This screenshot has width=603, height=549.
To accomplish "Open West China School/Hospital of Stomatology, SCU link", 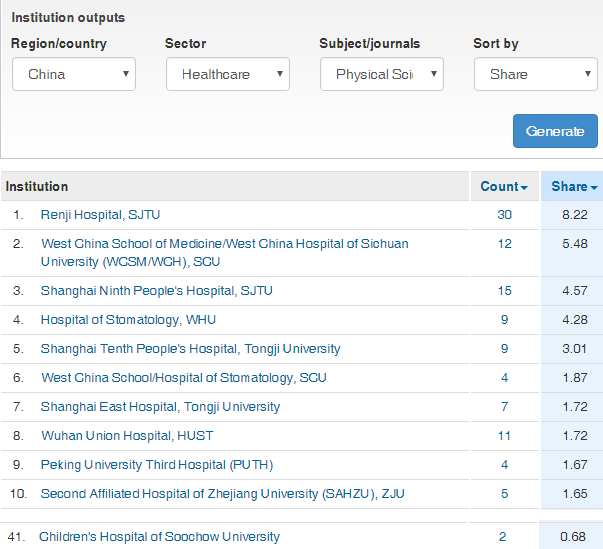I will [x=183, y=378].
